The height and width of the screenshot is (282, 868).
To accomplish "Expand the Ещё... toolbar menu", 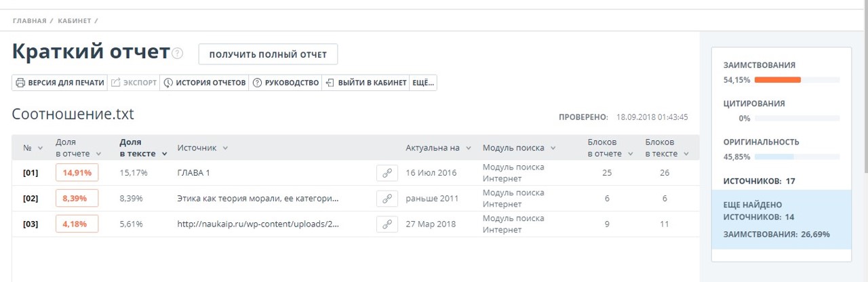I will click(423, 83).
